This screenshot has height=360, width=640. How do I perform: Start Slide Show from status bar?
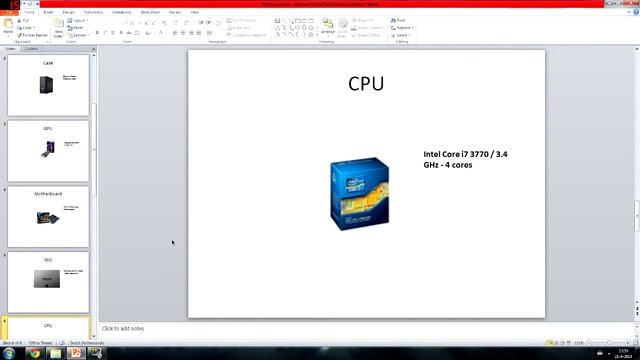click(x=569, y=343)
